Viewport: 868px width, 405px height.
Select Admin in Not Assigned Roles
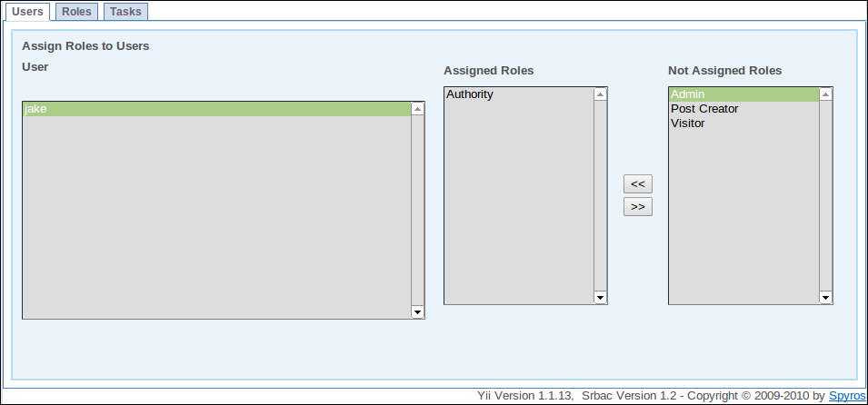(743, 94)
